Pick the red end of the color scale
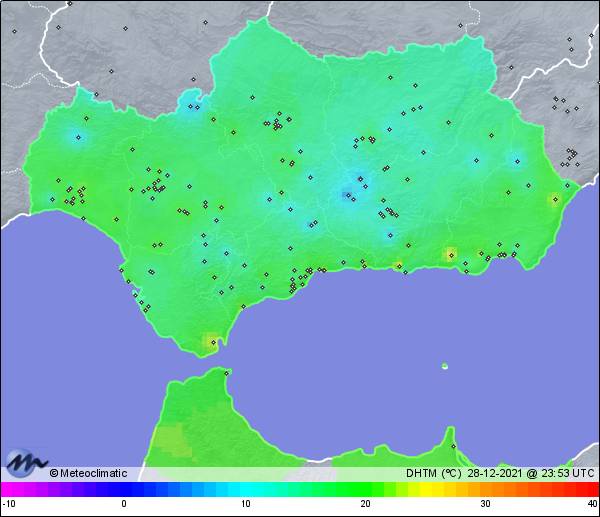 coord(591,489)
